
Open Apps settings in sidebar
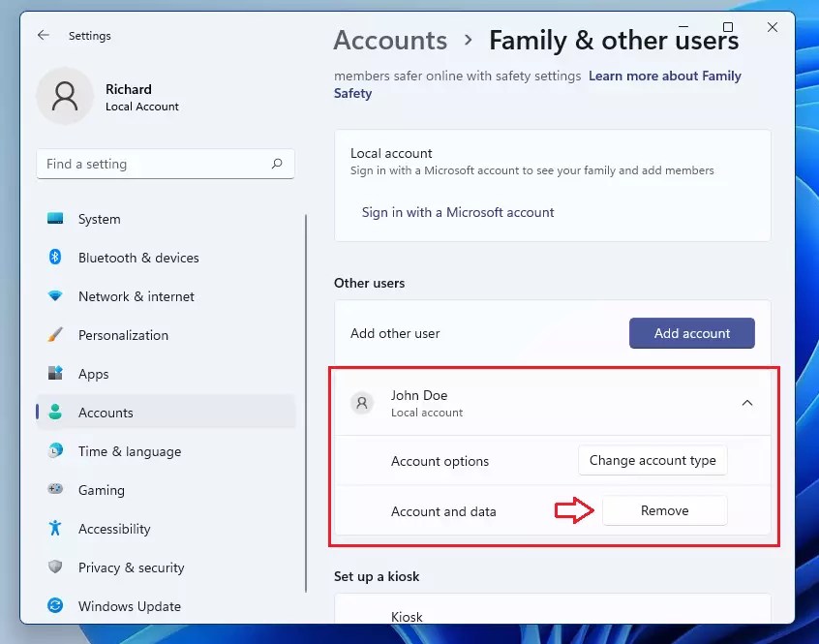(x=93, y=374)
